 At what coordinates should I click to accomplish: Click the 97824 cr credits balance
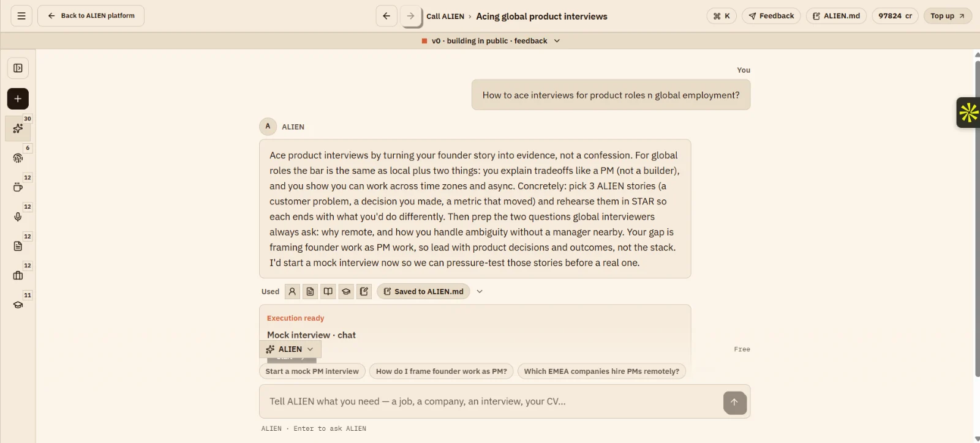895,16
